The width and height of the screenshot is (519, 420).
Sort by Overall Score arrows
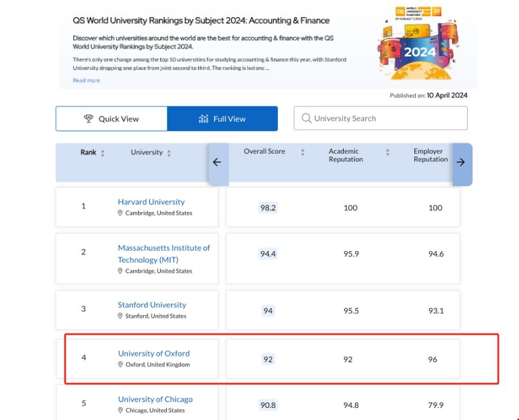pos(302,152)
